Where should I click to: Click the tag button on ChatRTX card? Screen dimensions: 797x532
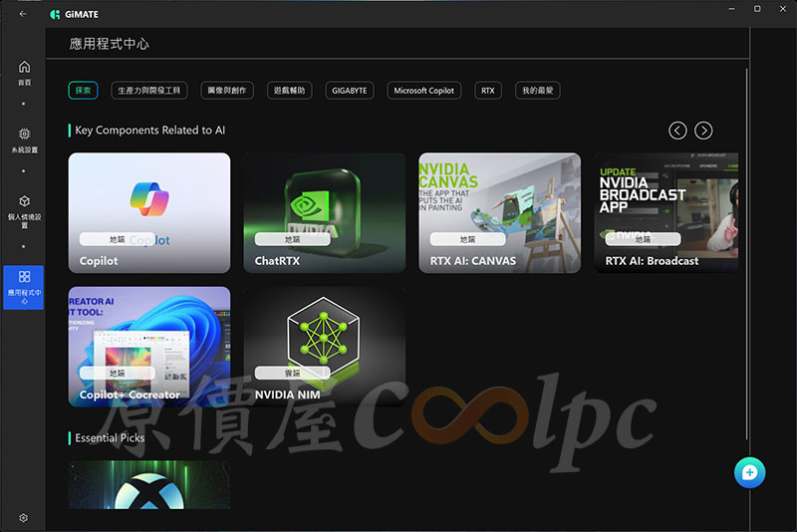(x=292, y=239)
